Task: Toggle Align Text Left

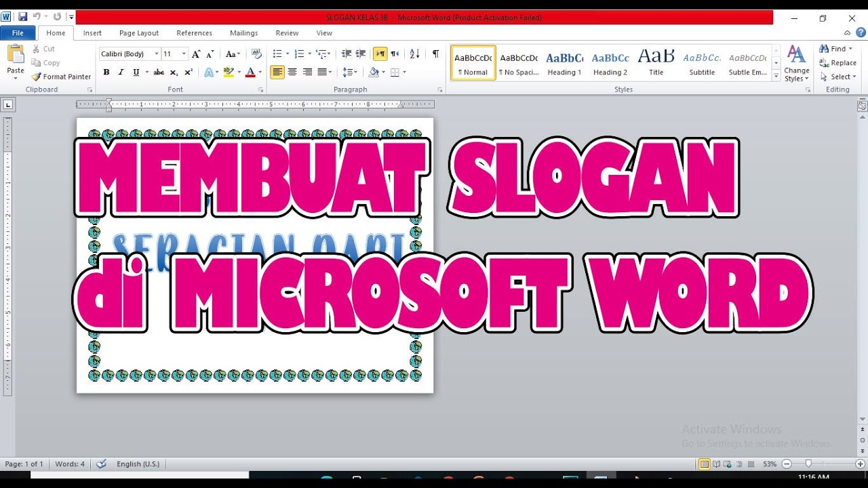Action: pyautogui.click(x=277, y=72)
